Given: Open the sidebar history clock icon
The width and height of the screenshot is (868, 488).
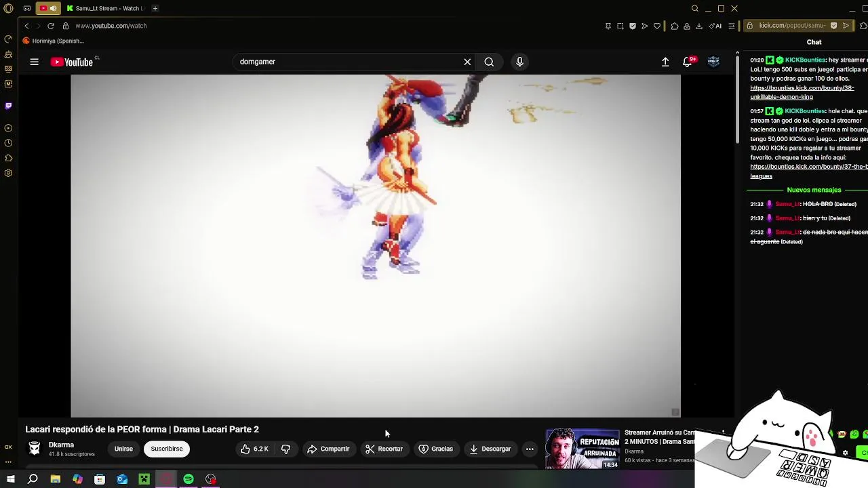Looking at the screenshot, I should (8, 143).
